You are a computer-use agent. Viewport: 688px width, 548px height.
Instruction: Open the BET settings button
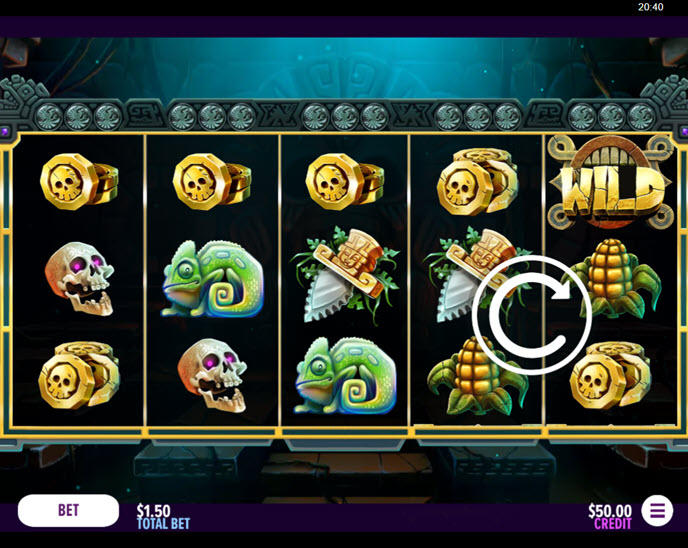[68, 510]
